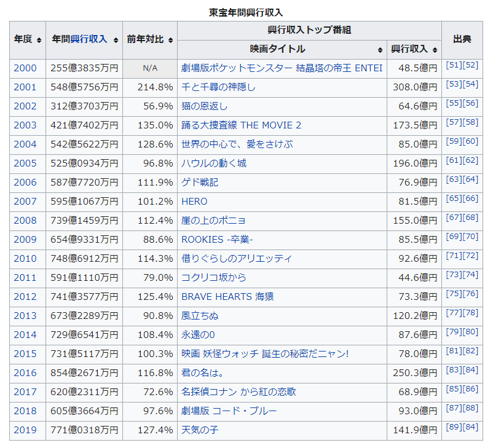Open 借りぐらしのアリエッティ film link

coord(237,259)
